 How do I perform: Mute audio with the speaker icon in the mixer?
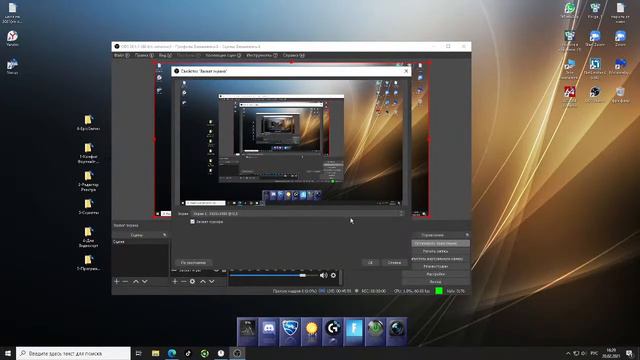(323, 275)
